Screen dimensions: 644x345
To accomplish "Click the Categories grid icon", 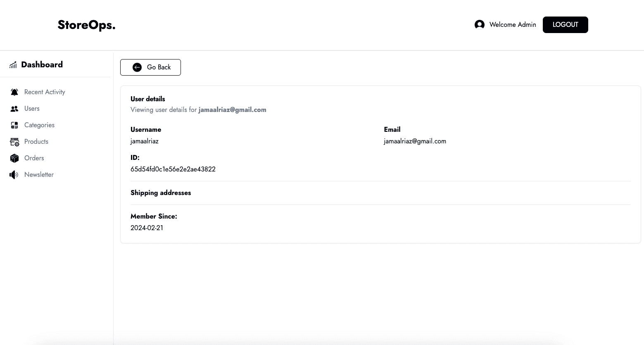I will click(x=14, y=125).
